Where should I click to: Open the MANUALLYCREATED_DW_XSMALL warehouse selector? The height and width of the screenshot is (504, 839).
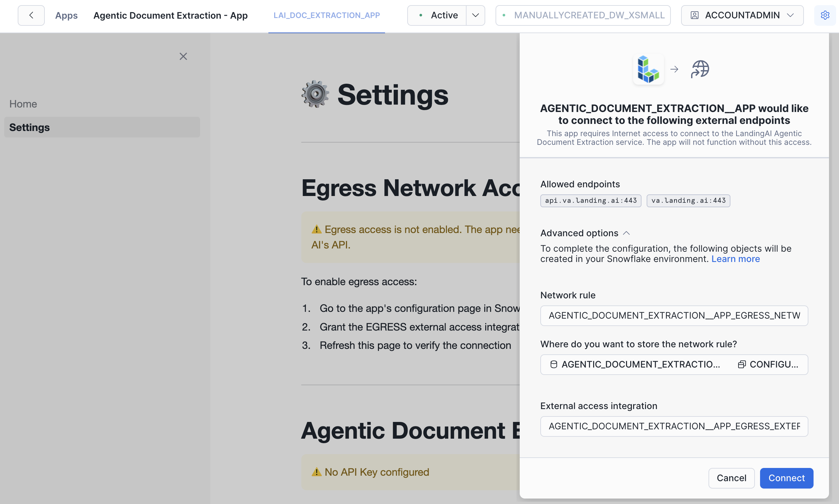(x=583, y=15)
